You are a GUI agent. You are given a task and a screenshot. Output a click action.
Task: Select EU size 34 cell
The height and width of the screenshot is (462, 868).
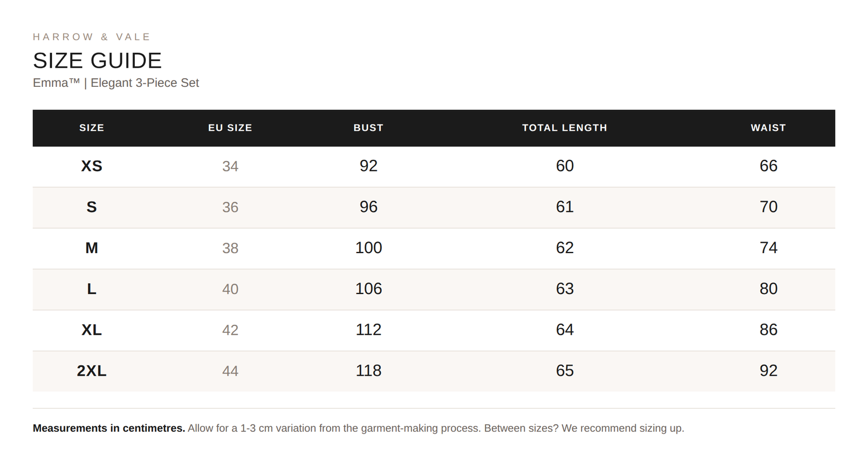coord(230,166)
